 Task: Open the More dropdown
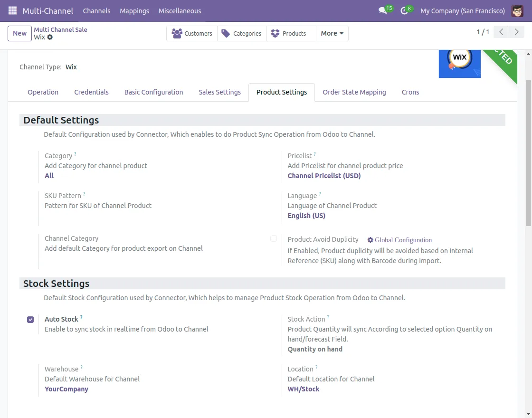point(332,33)
